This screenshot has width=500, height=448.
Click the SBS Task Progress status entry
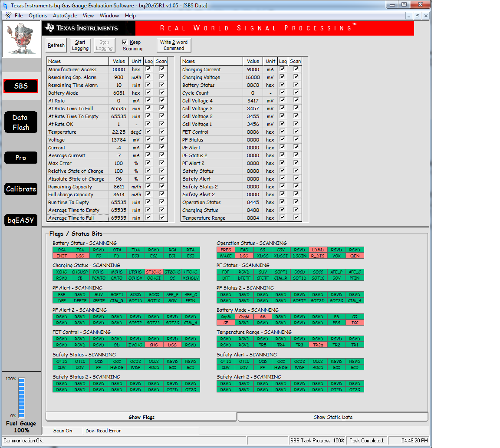pos(317,441)
